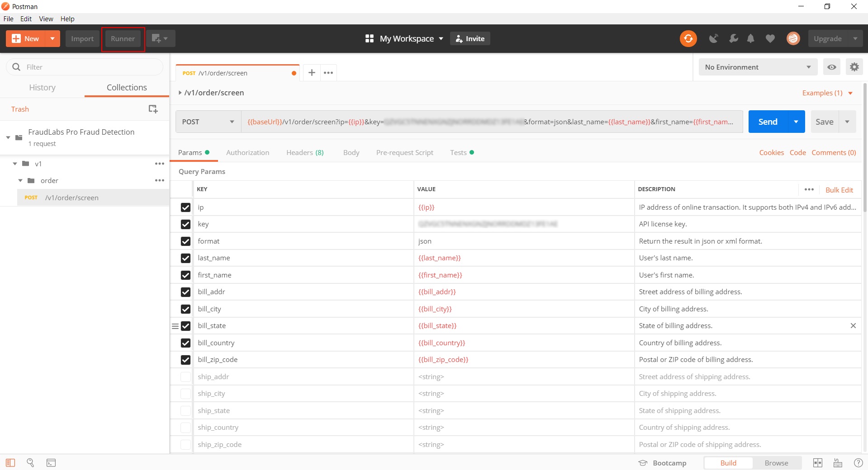Screen dimensions: 868x470
Task: Open the Save button dropdown arrow
Action: coord(847,122)
